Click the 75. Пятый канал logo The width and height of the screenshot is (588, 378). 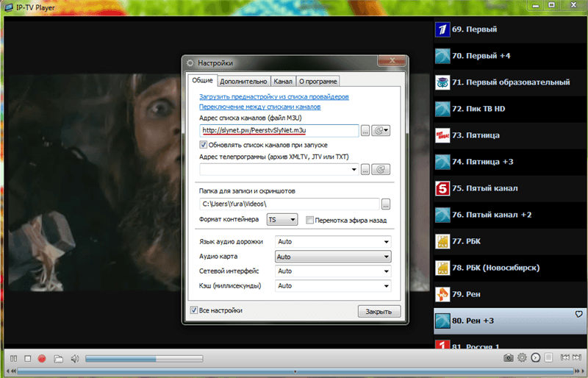(442, 188)
